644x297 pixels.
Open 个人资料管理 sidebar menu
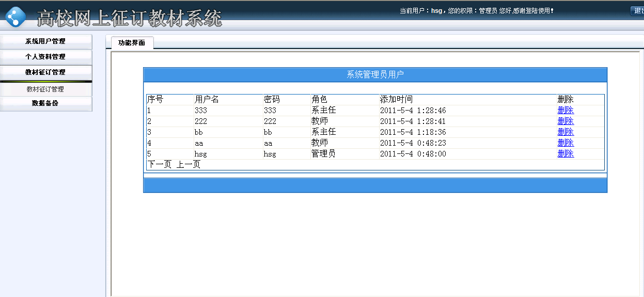click(x=46, y=57)
